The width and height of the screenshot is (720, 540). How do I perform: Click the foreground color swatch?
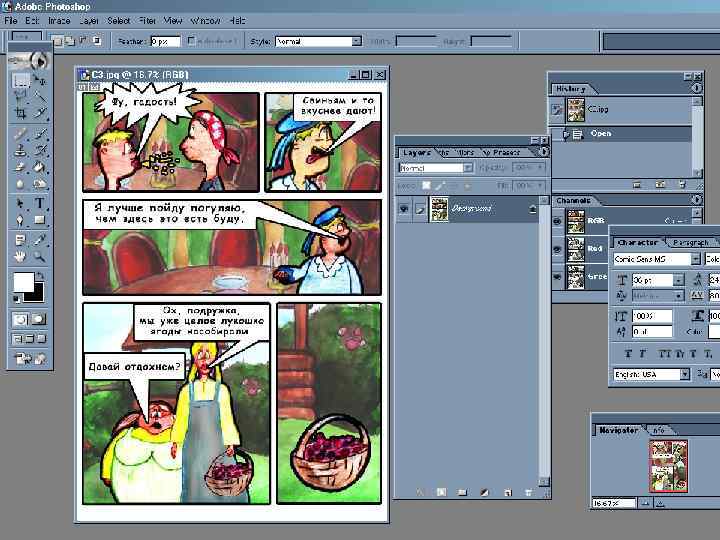[x=23, y=281]
